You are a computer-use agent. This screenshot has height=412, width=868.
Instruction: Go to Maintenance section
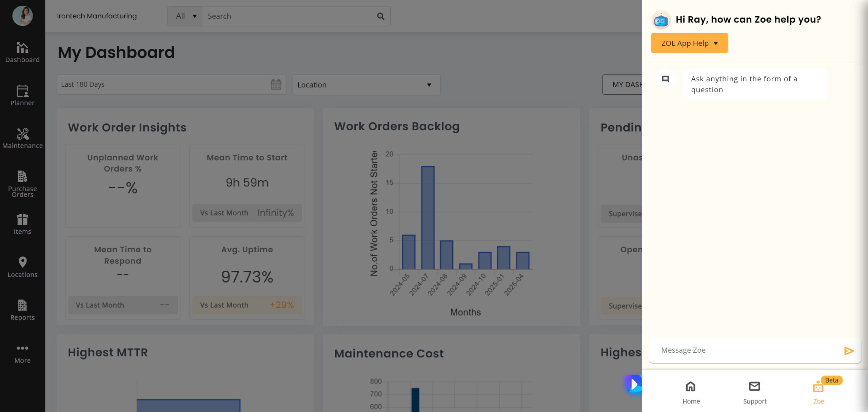(22, 138)
